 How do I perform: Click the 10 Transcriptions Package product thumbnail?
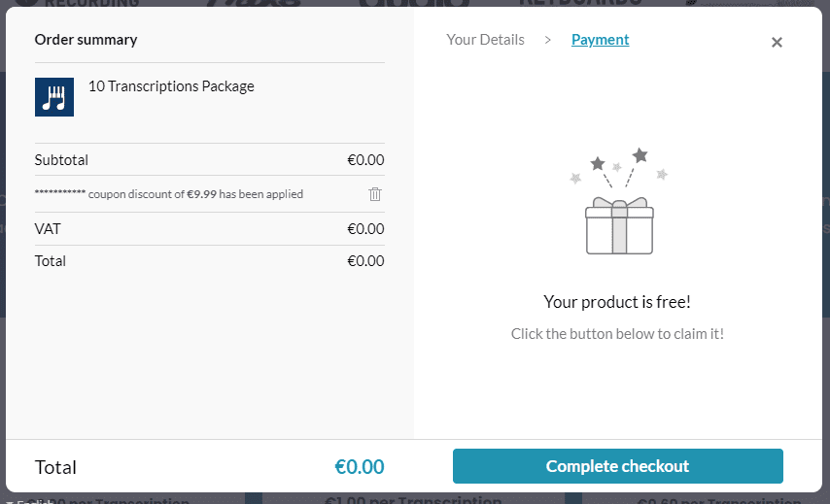pyautogui.click(x=54, y=97)
